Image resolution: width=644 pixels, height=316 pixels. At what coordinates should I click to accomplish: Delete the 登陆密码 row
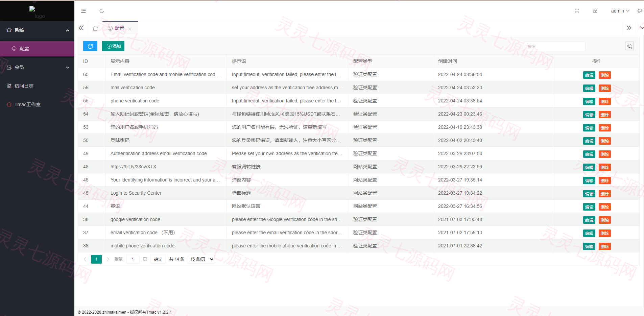coord(605,141)
